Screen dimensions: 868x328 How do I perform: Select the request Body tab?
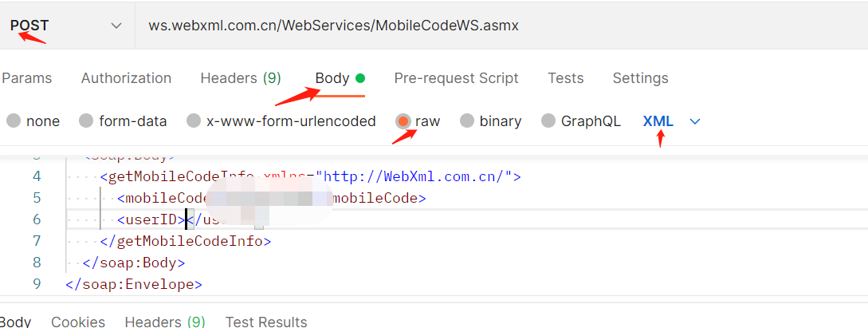click(332, 78)
